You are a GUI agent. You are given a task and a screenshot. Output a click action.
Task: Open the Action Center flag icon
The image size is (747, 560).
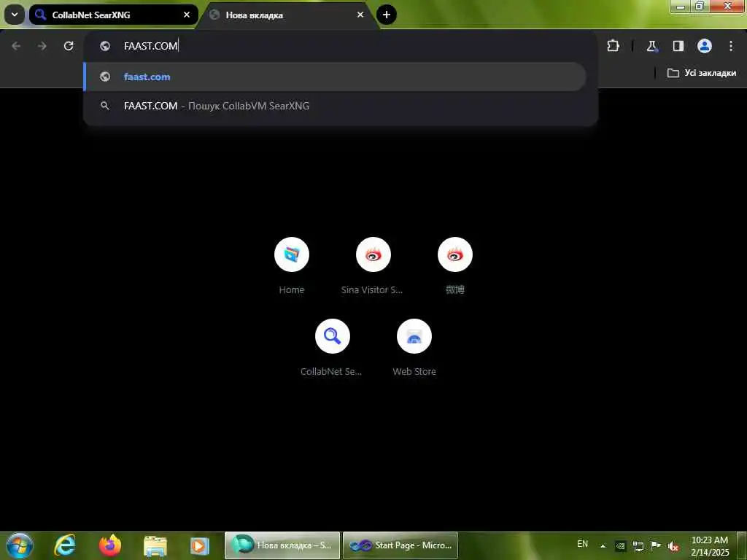[656, 545]
